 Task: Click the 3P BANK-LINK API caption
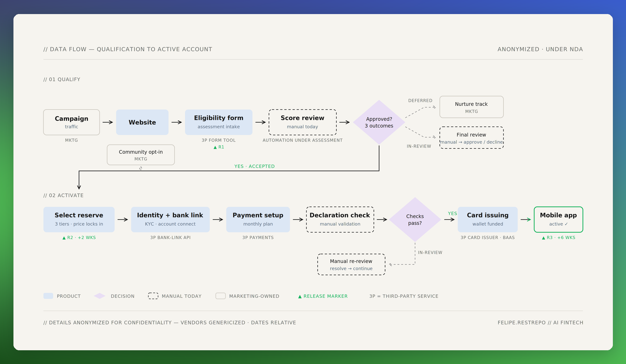click(170, 237)
